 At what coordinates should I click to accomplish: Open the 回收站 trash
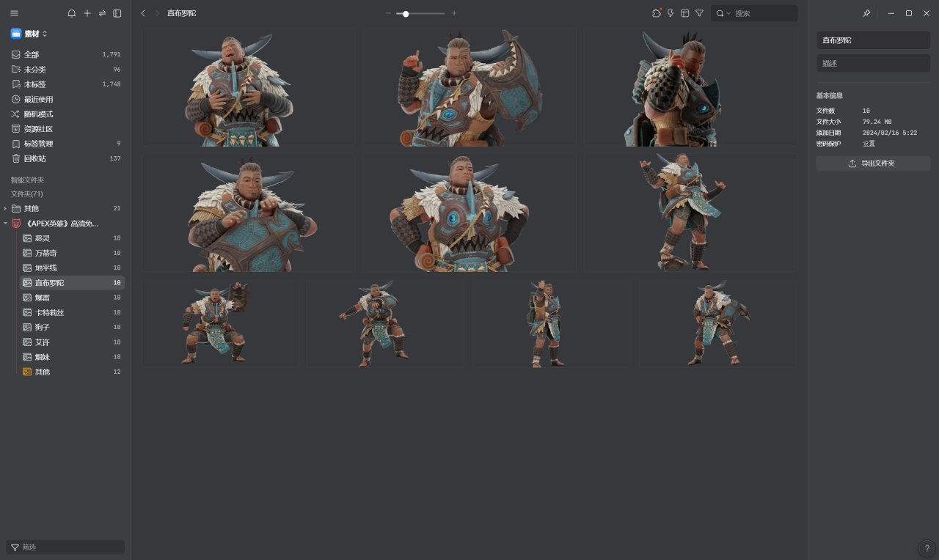[65, 158]
